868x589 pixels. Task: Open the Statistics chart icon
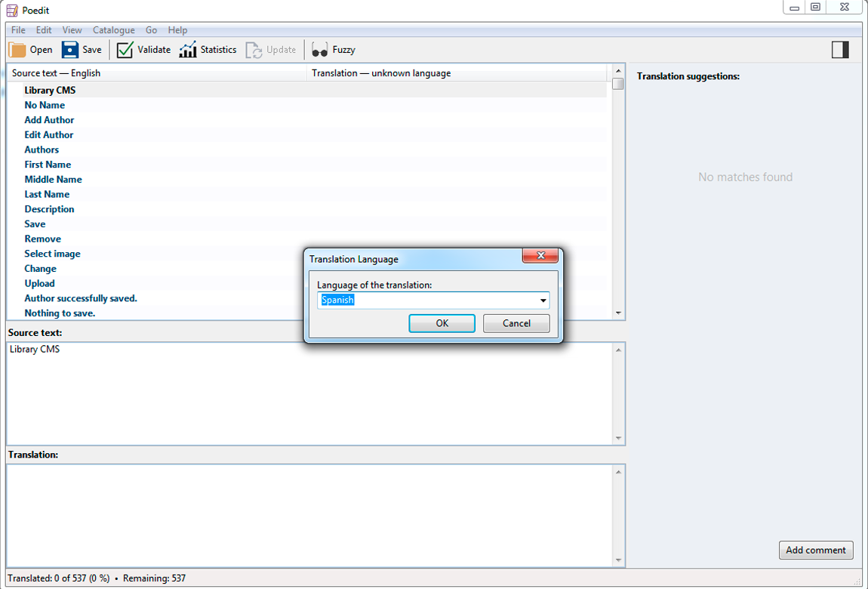point(188,50)
